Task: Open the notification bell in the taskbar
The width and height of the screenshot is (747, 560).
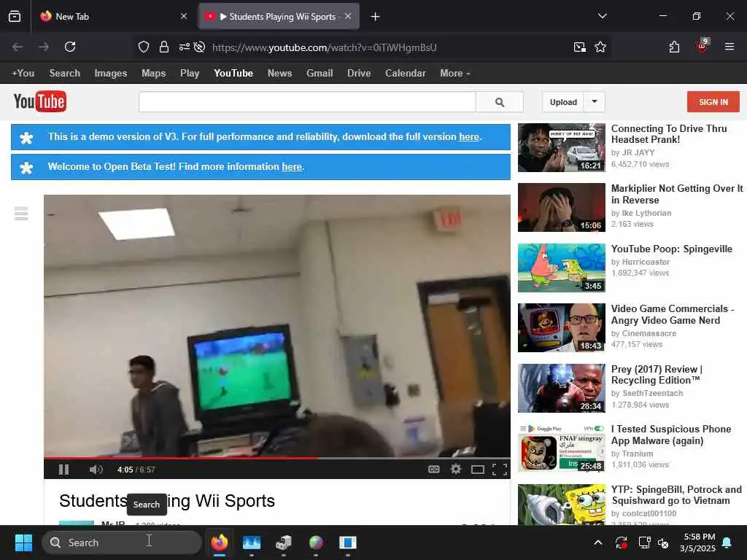Action: (x=727, y=542)
